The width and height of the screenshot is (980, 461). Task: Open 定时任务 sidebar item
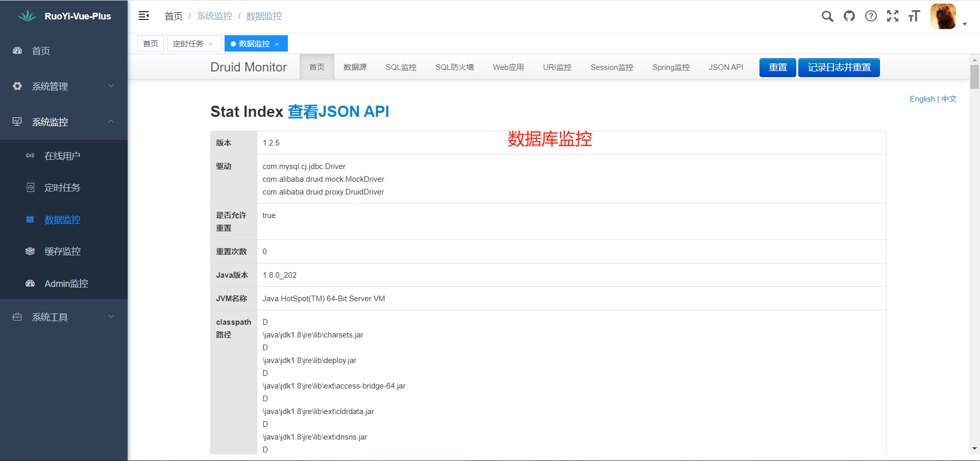tap(64, 187)
